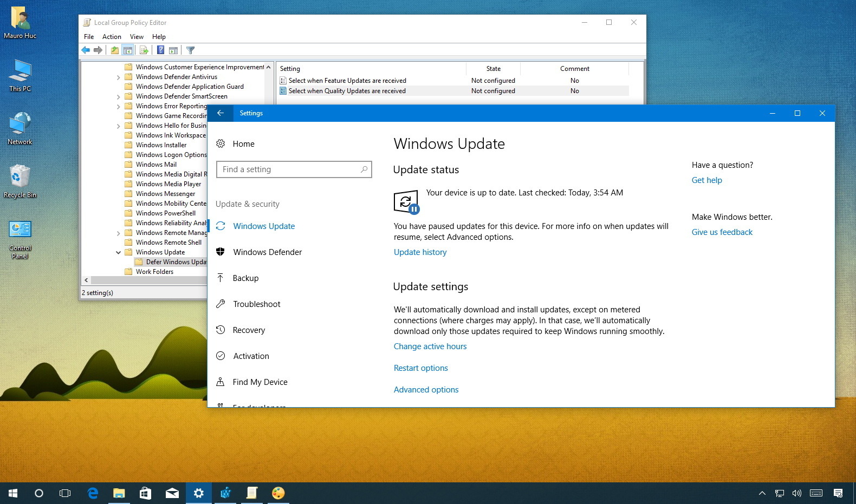Click the Recovery clock icon

tap(221, 330)
